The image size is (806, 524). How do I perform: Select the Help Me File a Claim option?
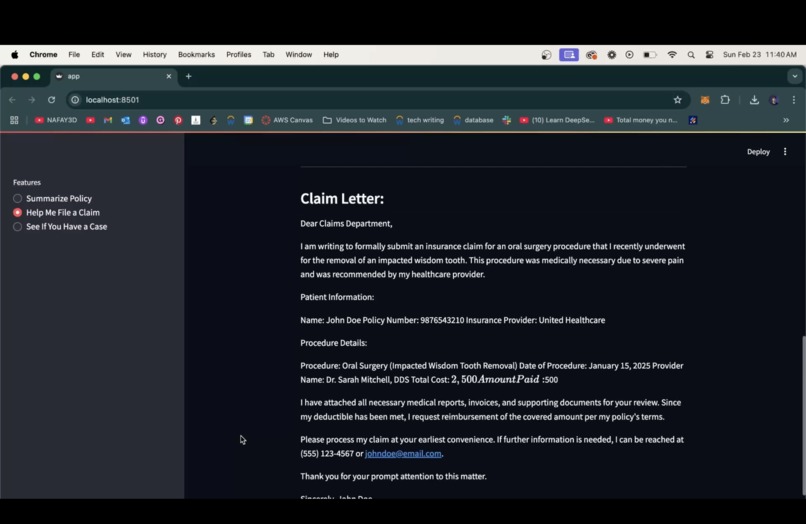coord(57,212)
